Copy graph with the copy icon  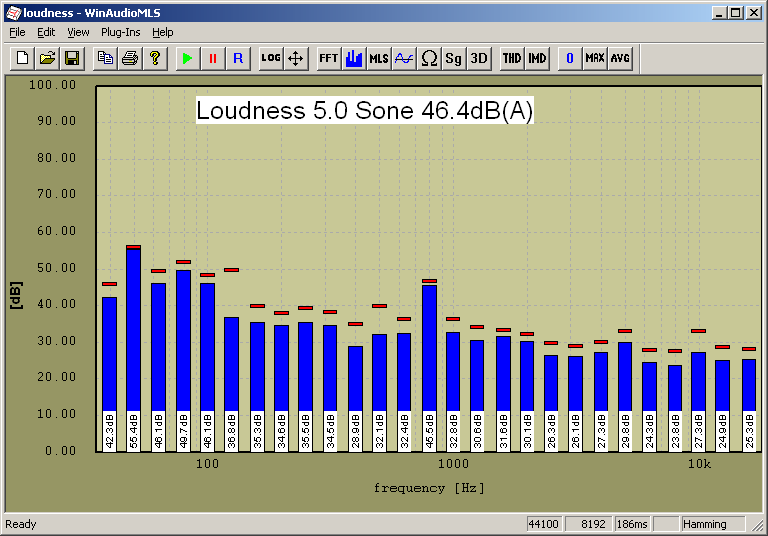pos(105,58)
